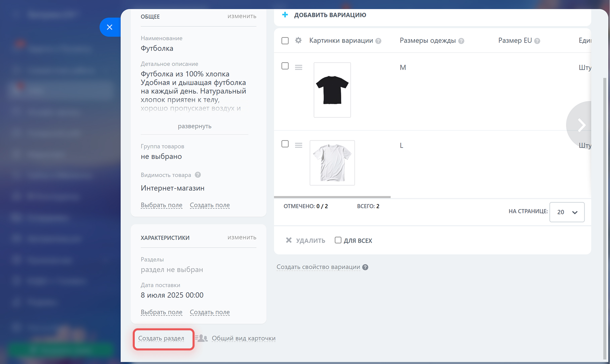The image size is (610, 364).
Task: Open the help icon next to Картинки вариации
Action: pyautogui.click(x=378, y=41)
